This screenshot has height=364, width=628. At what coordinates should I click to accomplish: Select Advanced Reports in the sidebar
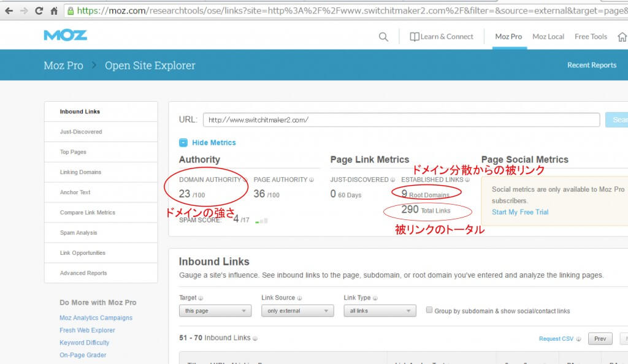(x=101, y=273)
